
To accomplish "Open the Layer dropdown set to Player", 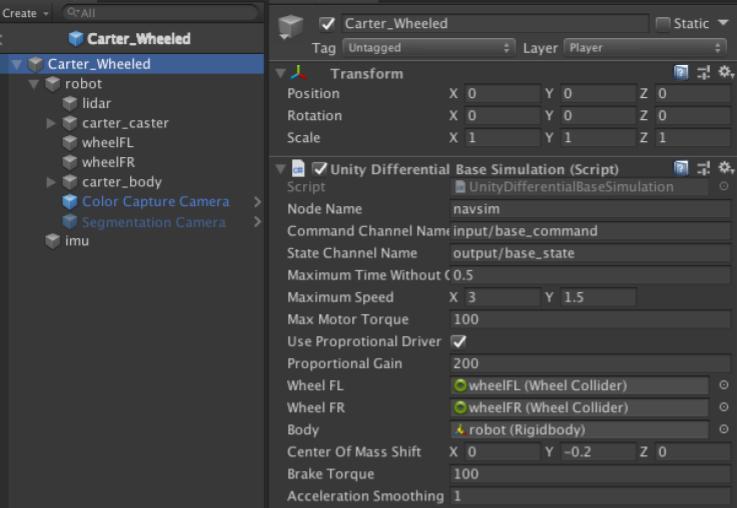I will (646, 47).
